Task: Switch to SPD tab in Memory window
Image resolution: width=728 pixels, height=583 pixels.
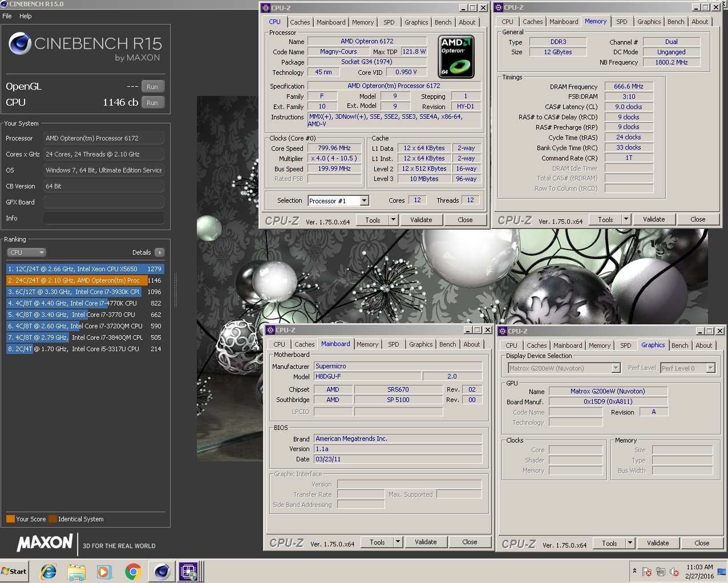Action: click(x=622, y=22)
